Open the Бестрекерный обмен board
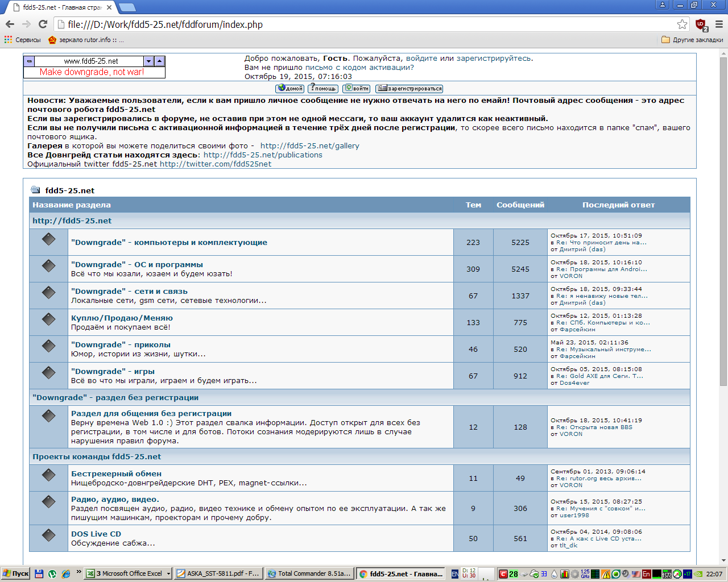This screenshot has height=582, width=728. (x=116, y=473)
